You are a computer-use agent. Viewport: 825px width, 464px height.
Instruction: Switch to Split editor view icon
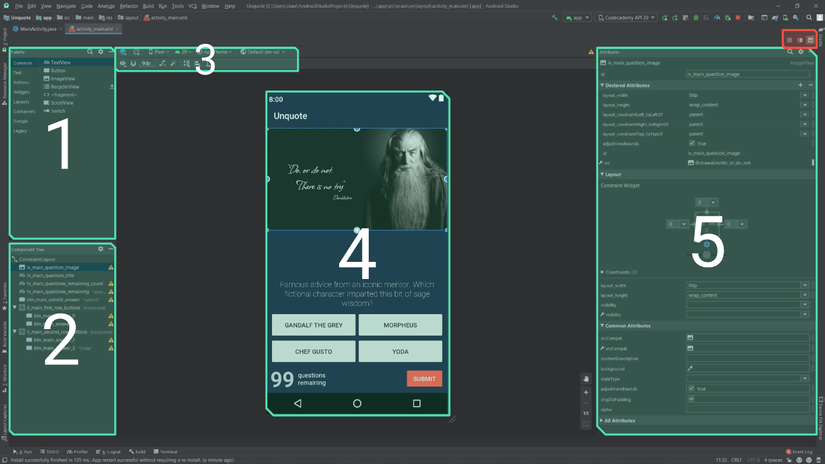[800, 40]
